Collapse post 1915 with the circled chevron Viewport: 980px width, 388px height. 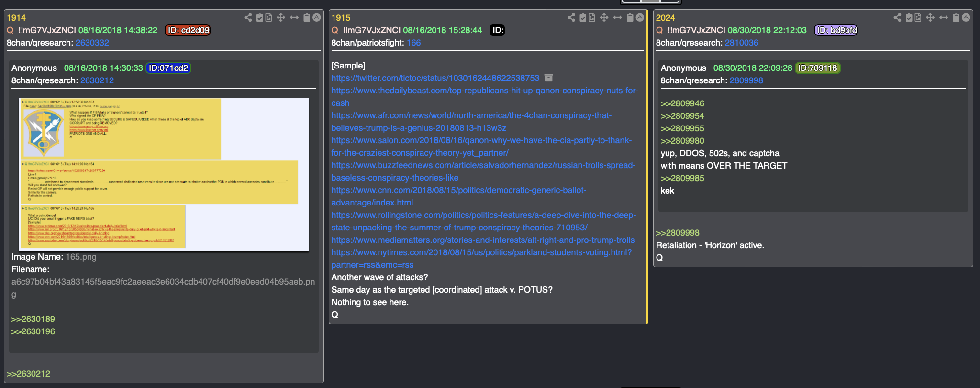click(x=640, y=18)
